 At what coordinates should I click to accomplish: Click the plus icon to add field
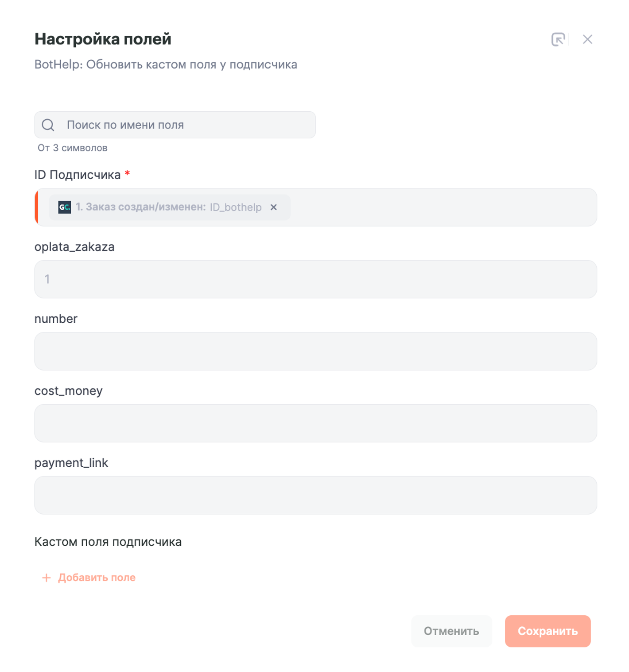pos(46,578)
